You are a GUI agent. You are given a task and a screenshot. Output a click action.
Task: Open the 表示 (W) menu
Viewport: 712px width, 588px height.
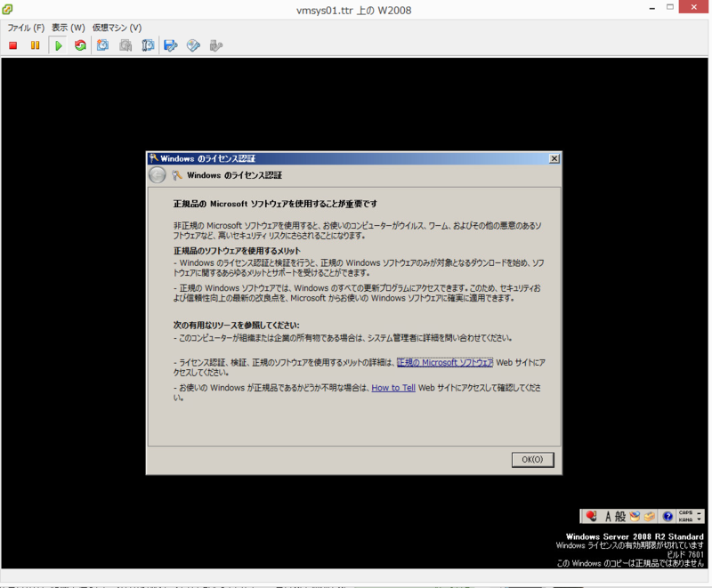69,28
